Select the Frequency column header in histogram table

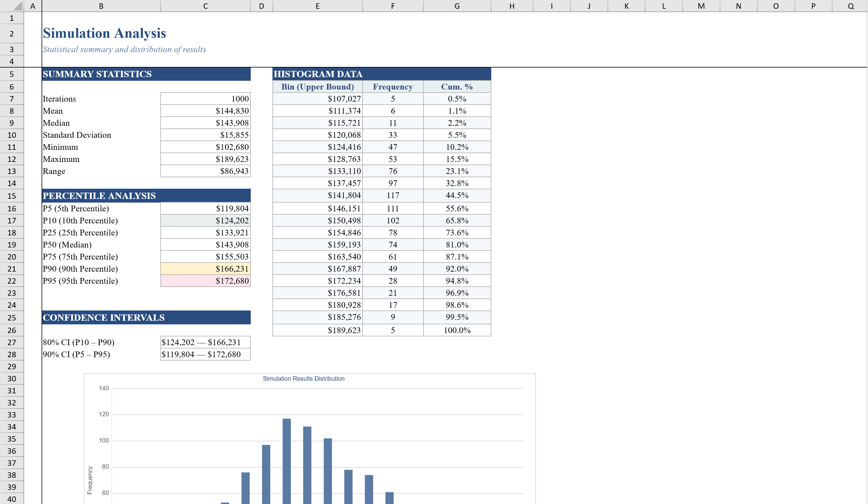[x=393, y=87]
